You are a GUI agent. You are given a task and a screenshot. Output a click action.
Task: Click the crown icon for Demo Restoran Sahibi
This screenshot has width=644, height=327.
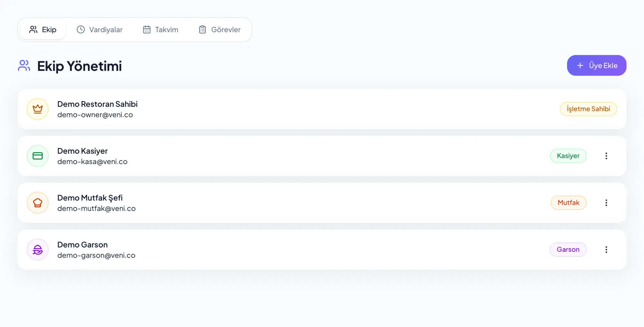[38, 109]
